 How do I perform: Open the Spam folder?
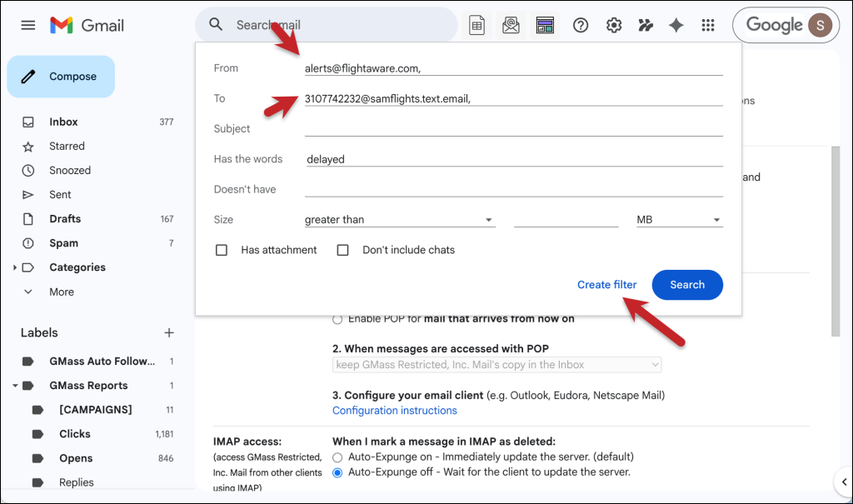pos(62,242)
